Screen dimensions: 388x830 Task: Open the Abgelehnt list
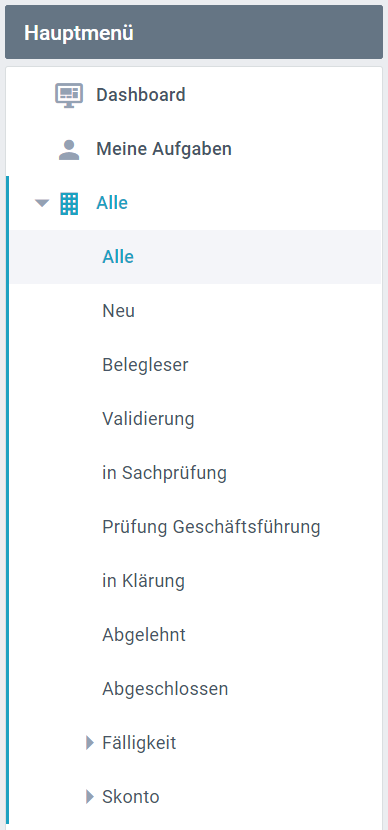(144, 635)
